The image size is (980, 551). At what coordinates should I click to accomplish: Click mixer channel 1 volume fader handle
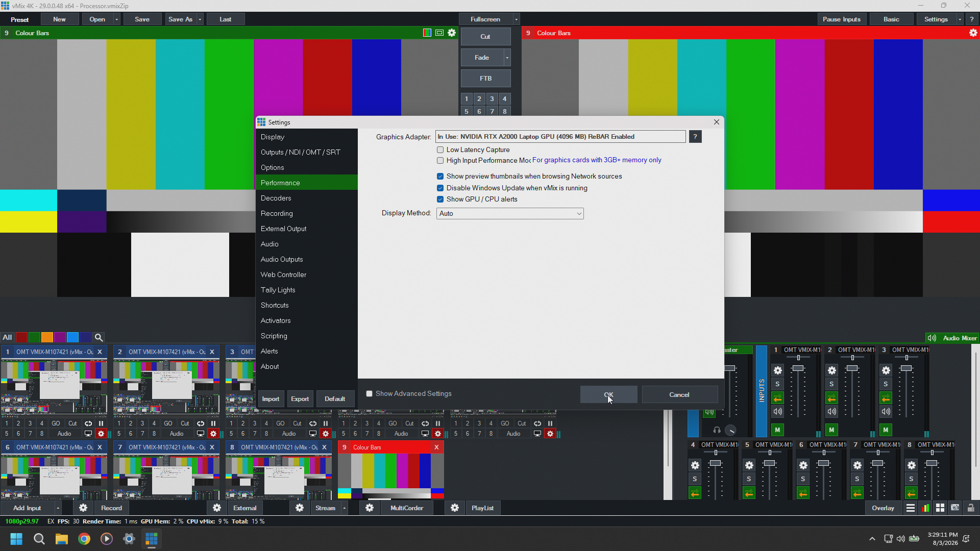click(x=798, y=368)
